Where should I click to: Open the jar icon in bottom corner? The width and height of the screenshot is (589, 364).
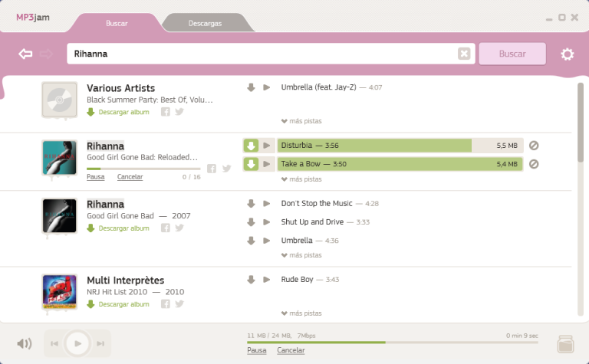point(565,344)
